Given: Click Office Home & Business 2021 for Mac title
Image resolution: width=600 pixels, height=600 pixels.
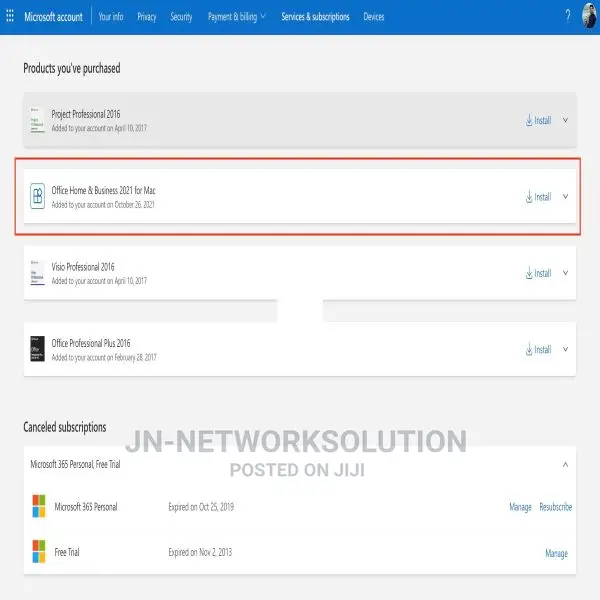Looking at the screenshot, I should click(x=104, y=190).
